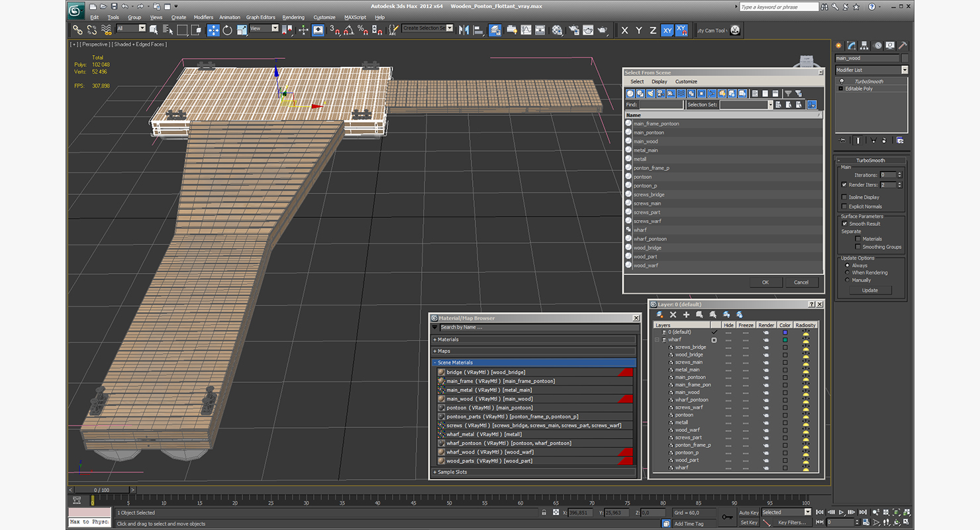Open the Graph Editors menu
The image size is (980, 530).
(260, 17)
